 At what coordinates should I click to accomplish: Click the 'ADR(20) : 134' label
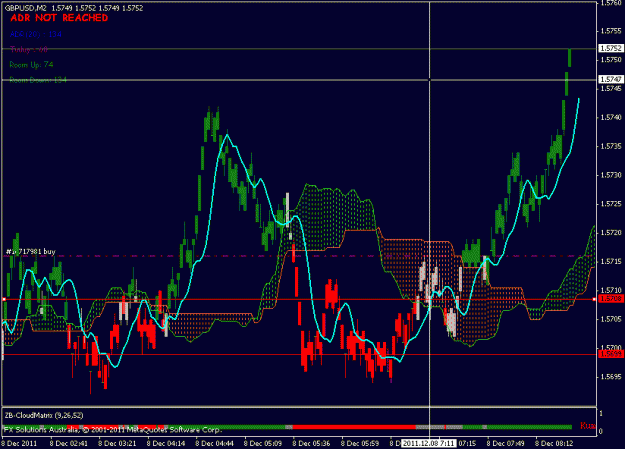pos(35,34)
